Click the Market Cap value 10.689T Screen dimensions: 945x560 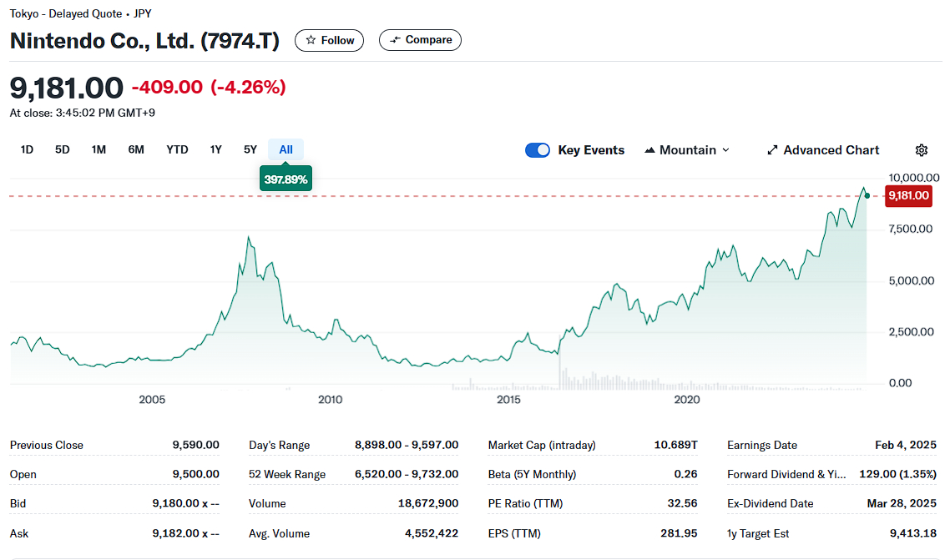[x=675, y=445]
